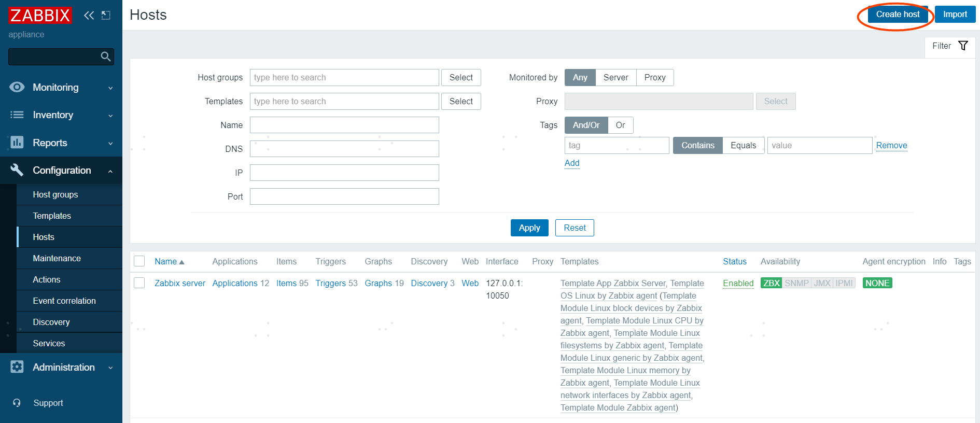Click the SNMP availability badge
The width and height of the screenshot is (980, 423).
(x=796, y=283)
